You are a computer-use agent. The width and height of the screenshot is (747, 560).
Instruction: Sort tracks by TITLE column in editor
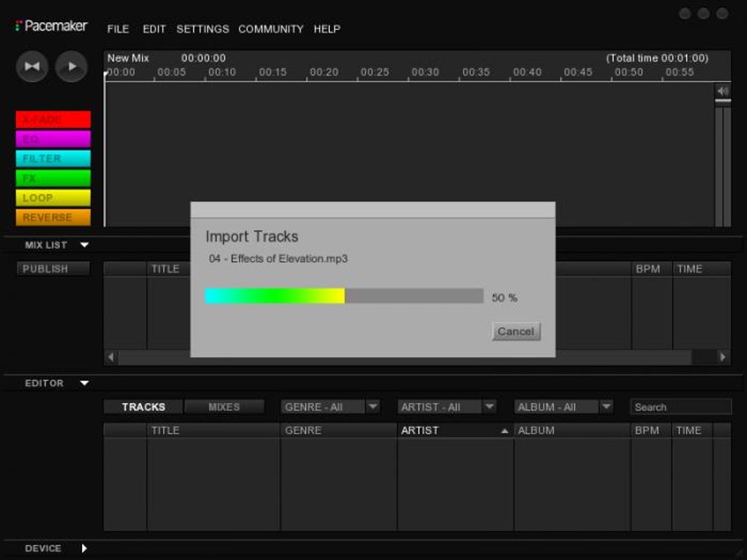point(213,430)
